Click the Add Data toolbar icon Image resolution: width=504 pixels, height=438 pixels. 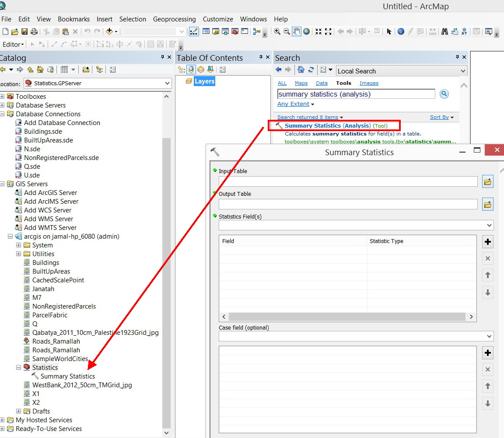pyautogui.click(x=109, y=31)
